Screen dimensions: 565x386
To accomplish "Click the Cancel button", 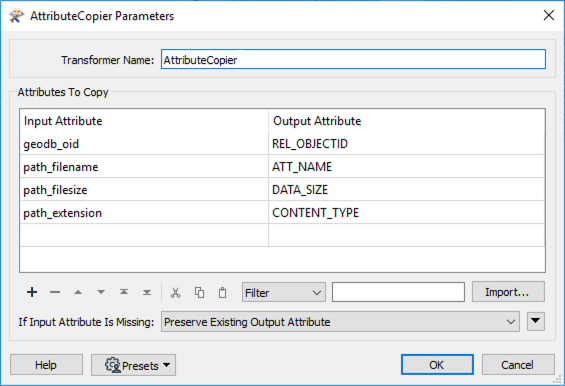I will (x=518, y=365).
